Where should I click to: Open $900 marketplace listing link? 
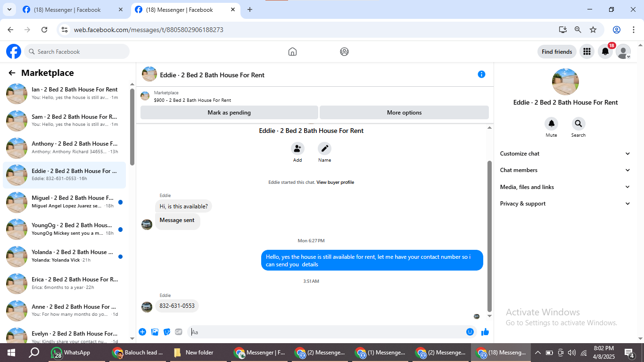click(192, 100)
